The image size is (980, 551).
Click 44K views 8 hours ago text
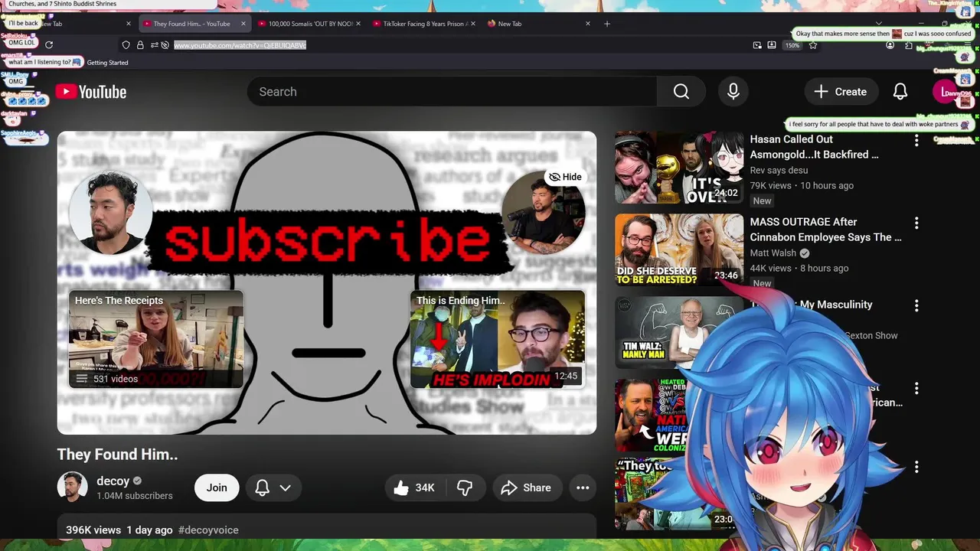coord(799,269)
